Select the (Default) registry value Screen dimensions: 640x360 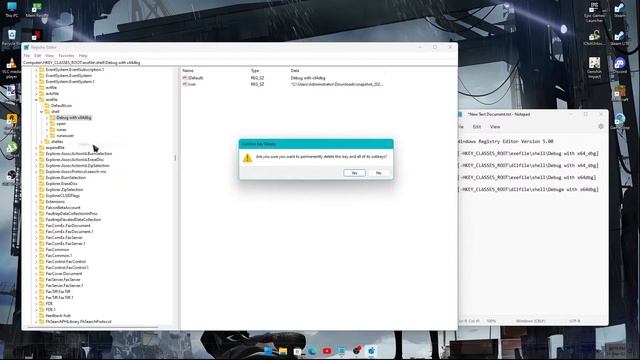point(196,78)
